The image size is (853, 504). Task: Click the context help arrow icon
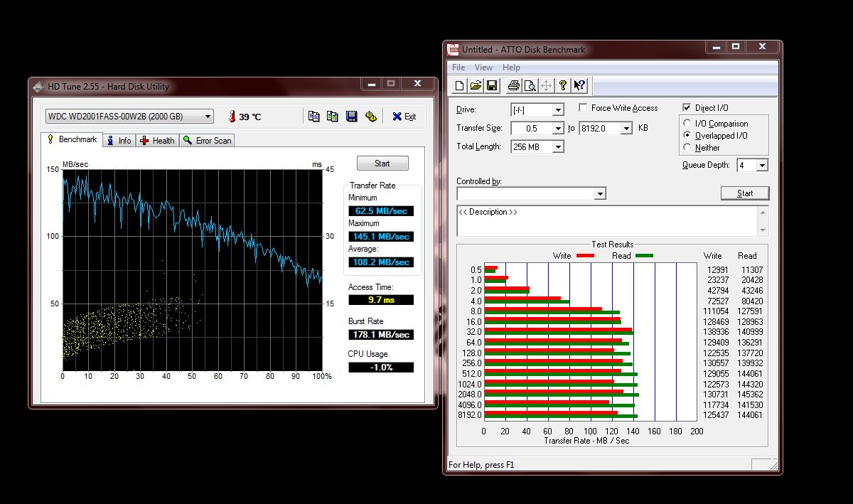coord(579,86)
